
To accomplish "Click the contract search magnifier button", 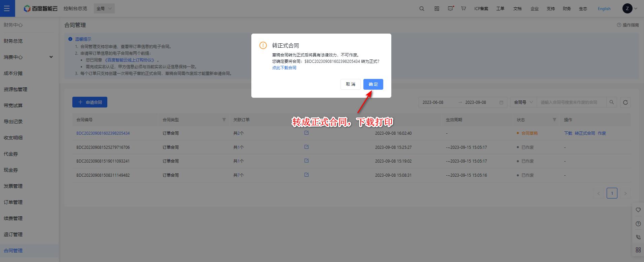I will click(611, 102).
